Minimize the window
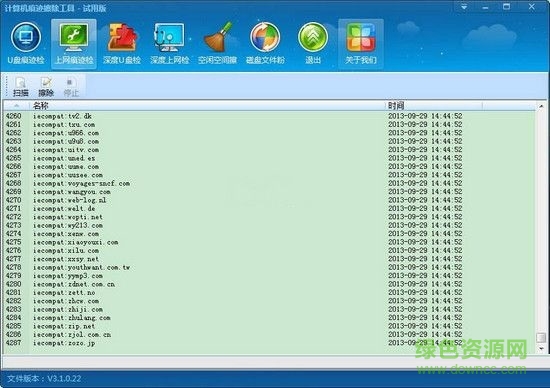Viewport: 550px width, 388px height. tap(485, 7)
